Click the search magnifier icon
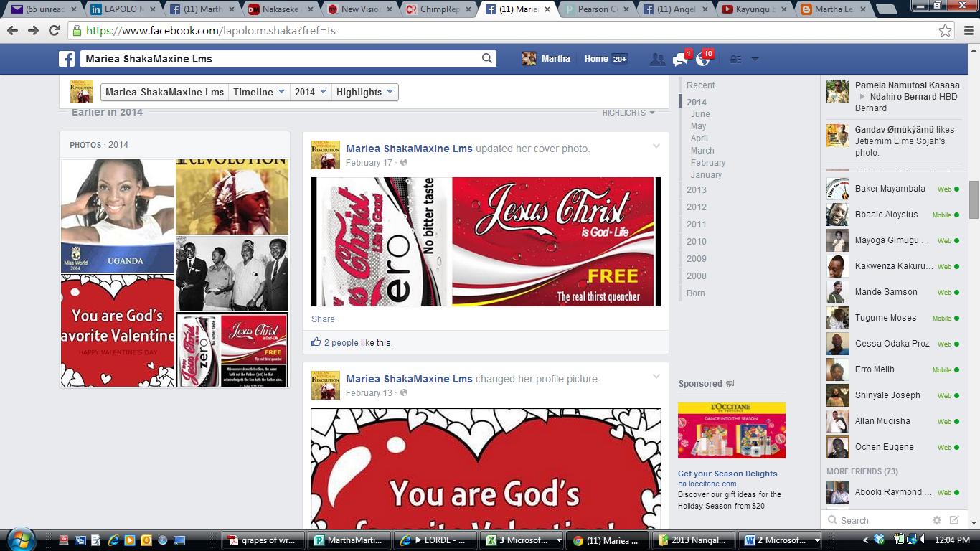Viewport: 980px width, 551px height. tap(487, 59)
